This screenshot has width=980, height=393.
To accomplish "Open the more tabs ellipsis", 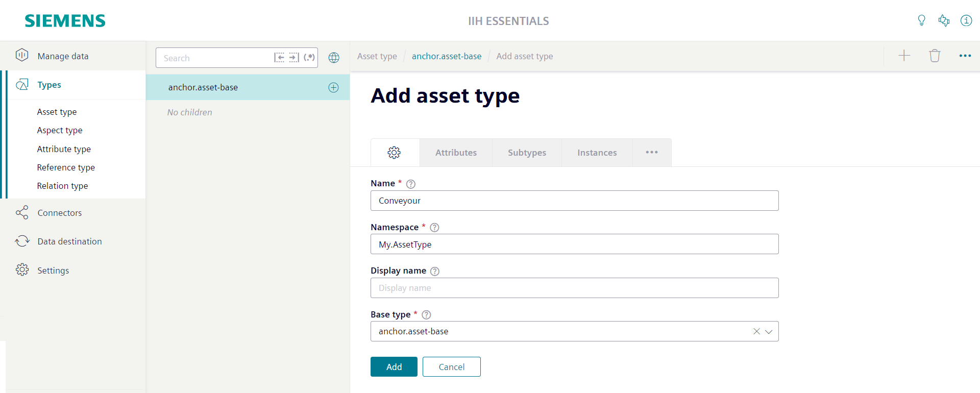I will click(x=652, y=153).
